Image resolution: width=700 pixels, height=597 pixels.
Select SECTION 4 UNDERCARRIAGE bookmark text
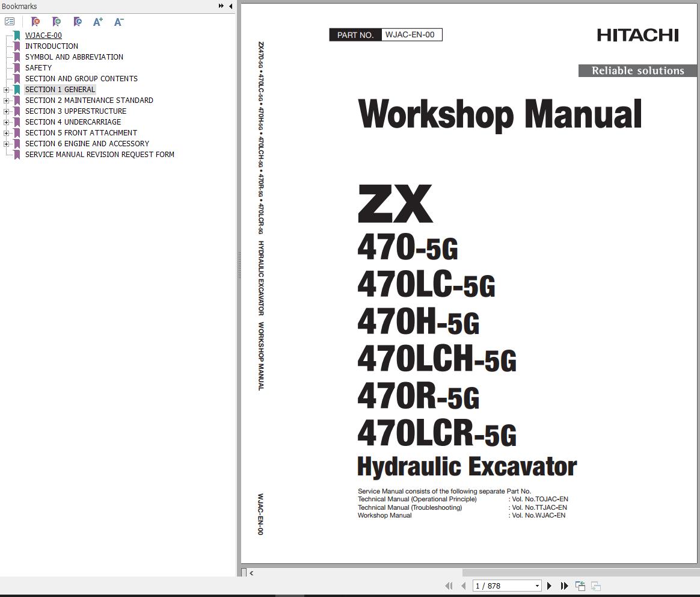point(73,122)
